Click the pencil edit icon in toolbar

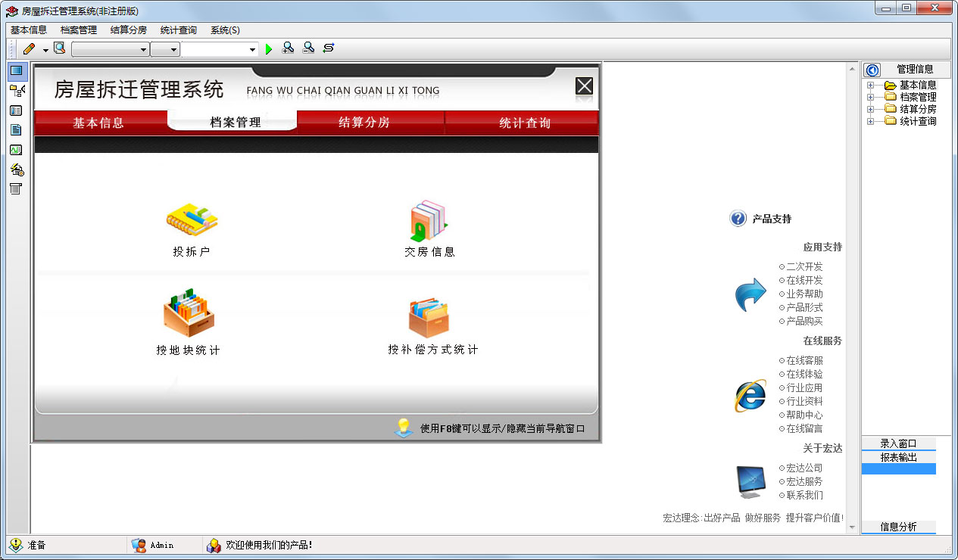(29, 49)
